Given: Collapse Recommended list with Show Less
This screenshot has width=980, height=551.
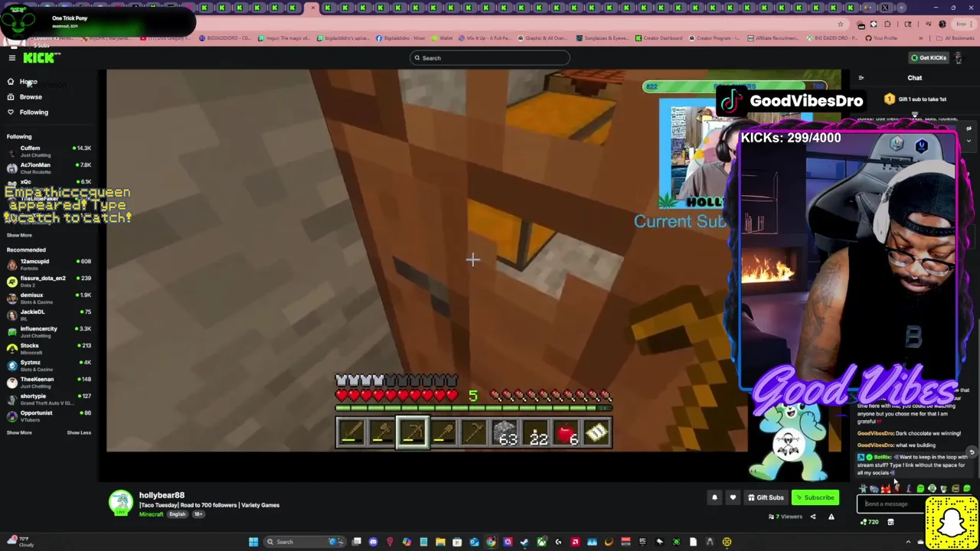Looking at the screenshot, I should pyautogui.click(x=78, y=432).
